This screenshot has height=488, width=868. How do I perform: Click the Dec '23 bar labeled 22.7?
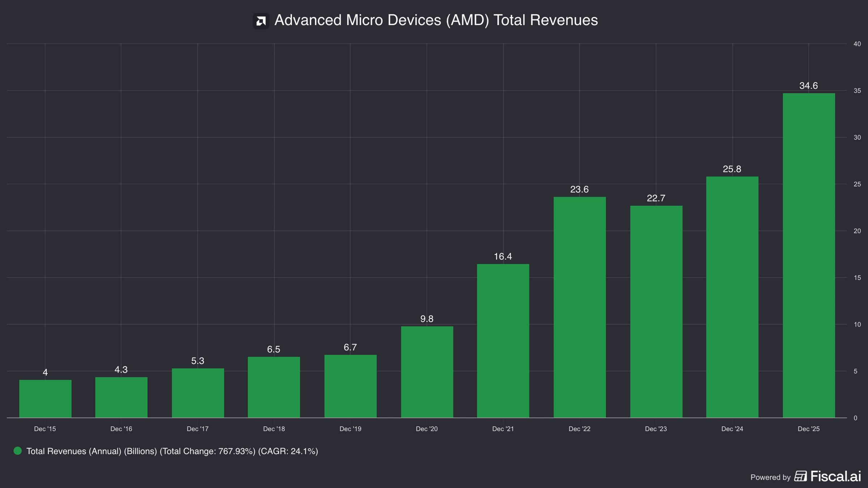(x=656, y=312)
